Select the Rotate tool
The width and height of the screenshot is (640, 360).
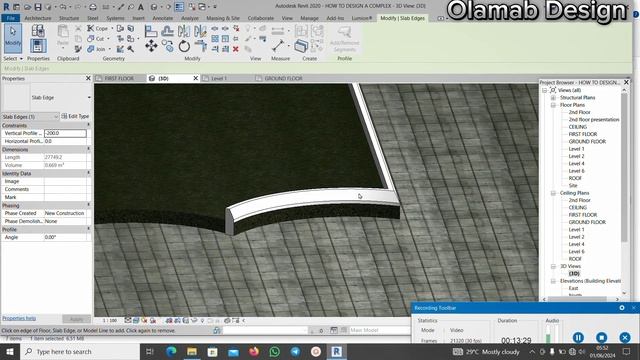point(184,46)
